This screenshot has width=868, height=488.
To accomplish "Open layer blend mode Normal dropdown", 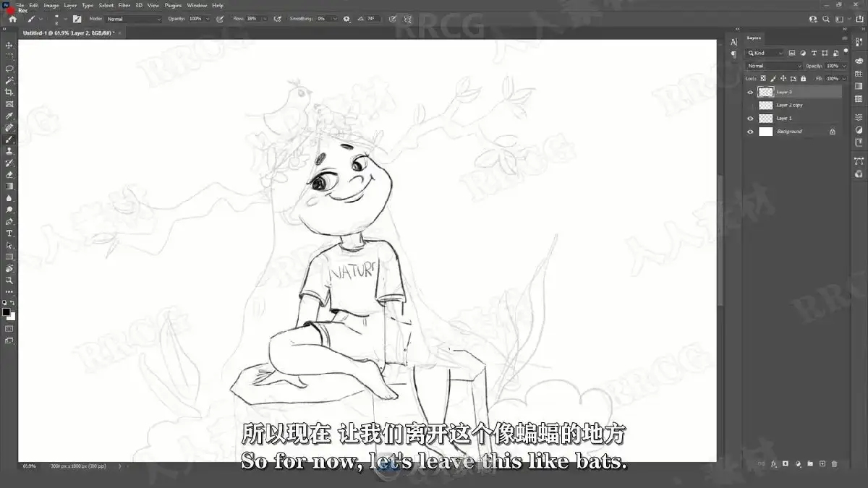I will [773, 66].
